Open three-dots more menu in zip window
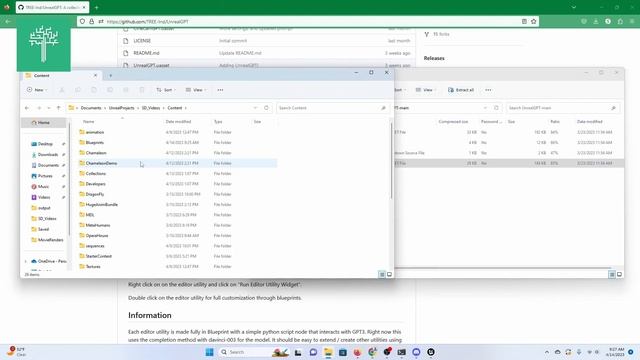640x360 pixels. (489, 90)
